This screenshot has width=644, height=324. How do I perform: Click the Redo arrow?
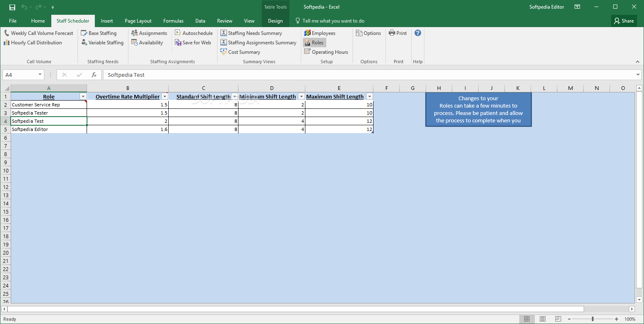(39, 7)
